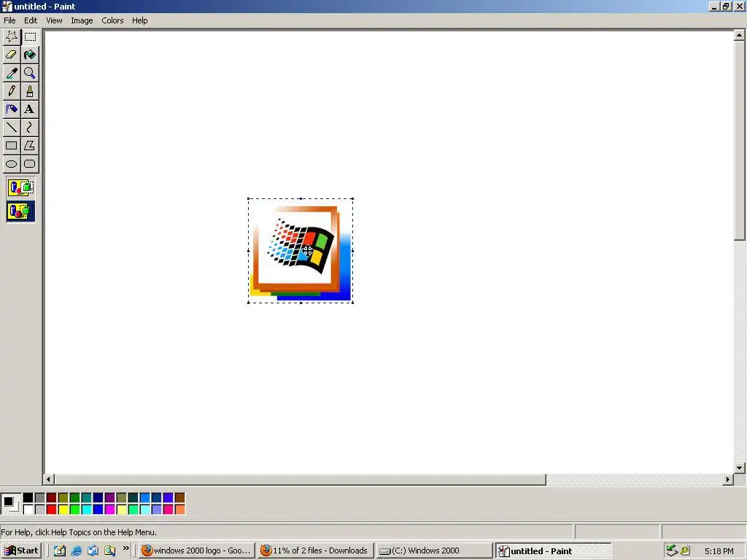This screenshot has height=560, width=747.
Task: Choose the Eraser tool
Action: point(12,55)
